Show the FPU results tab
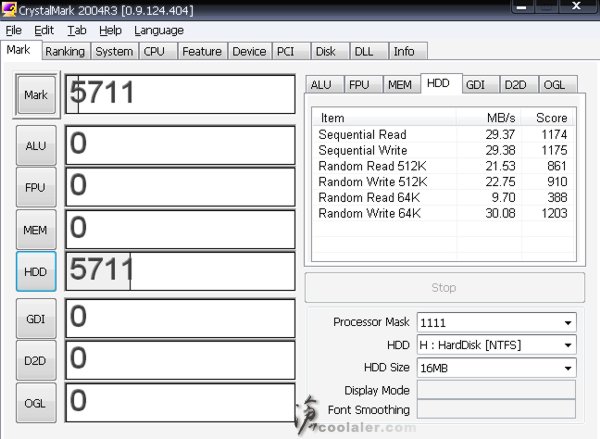The height and width of the screenshot is (439, 600). click(x=363, y=85)
